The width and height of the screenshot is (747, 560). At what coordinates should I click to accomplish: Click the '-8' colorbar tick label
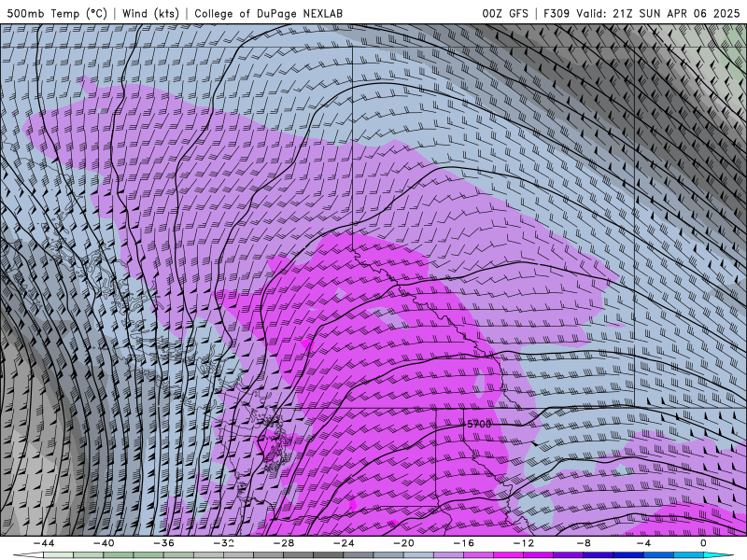[584, 543]
